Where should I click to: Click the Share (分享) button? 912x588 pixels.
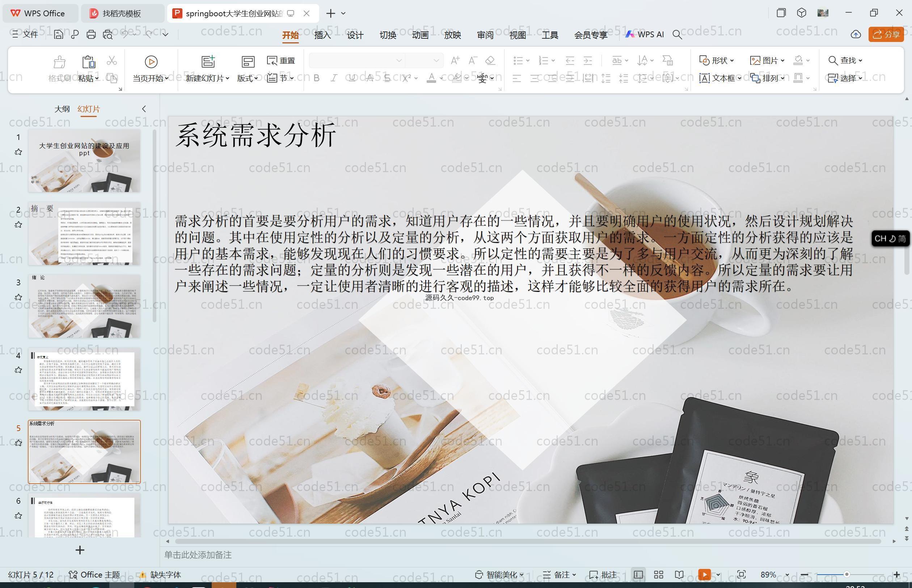click(x=886, y=34)
